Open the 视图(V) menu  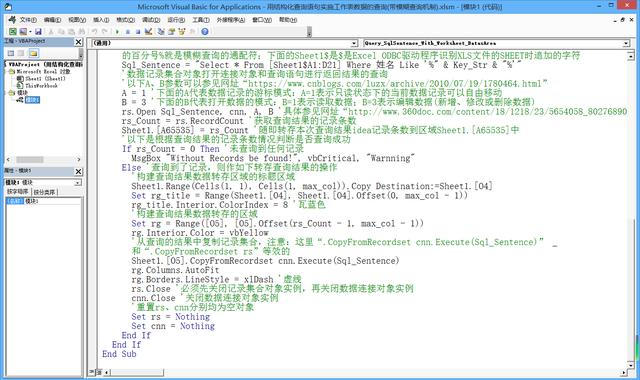[x=77, y=20]
